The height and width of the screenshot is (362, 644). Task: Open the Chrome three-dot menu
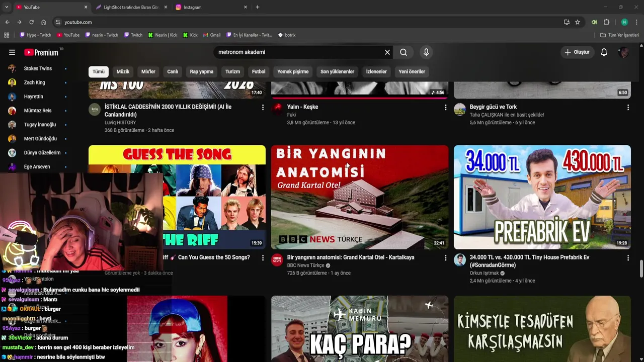[637, 22]
